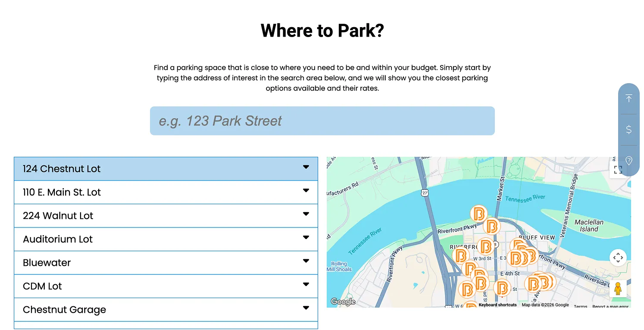Viewport: 644px width, 330px height.
Task: Open the map Terms link
Action: tap(580, 306)
